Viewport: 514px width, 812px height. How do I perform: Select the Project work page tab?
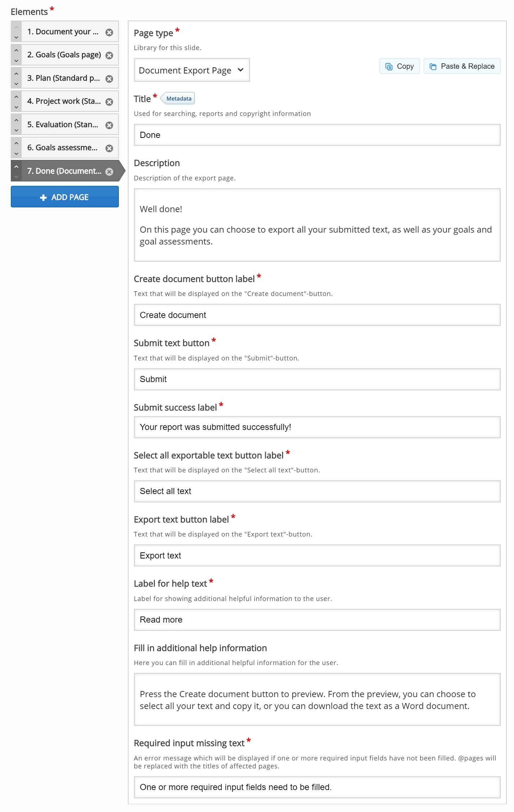[x=64, y=101]
